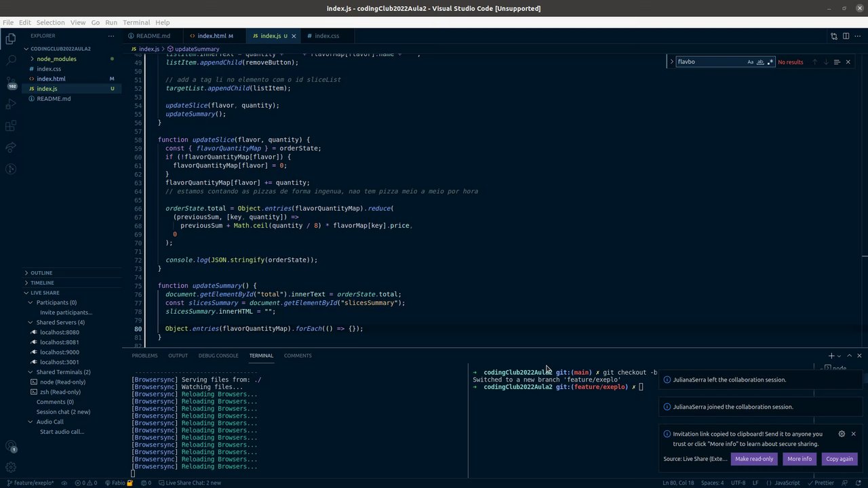This screenshot has width=868, height=488.
Task: Click Start audio call...
Action: tap(62, 432)
